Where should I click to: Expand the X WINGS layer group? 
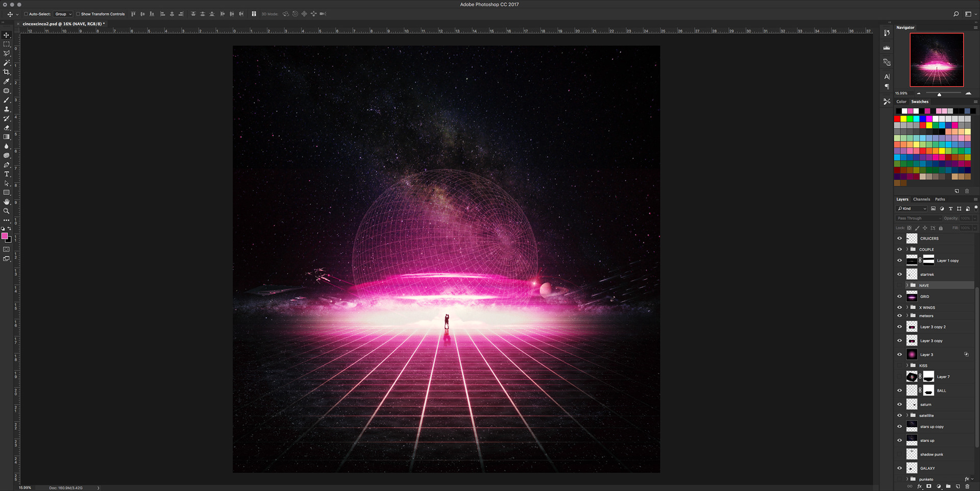(x=908, y=307)
